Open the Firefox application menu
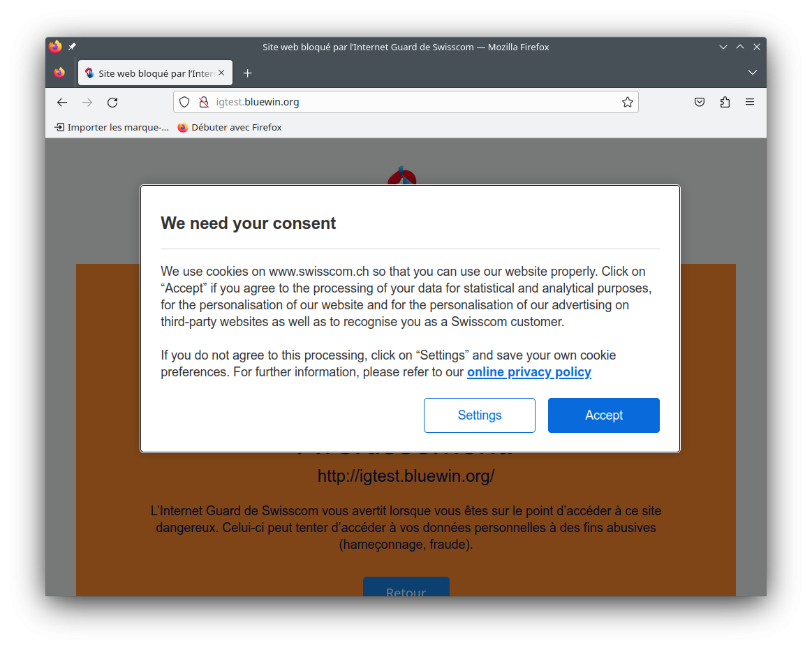Screen dimensions: 812x650 coord(750,102)
